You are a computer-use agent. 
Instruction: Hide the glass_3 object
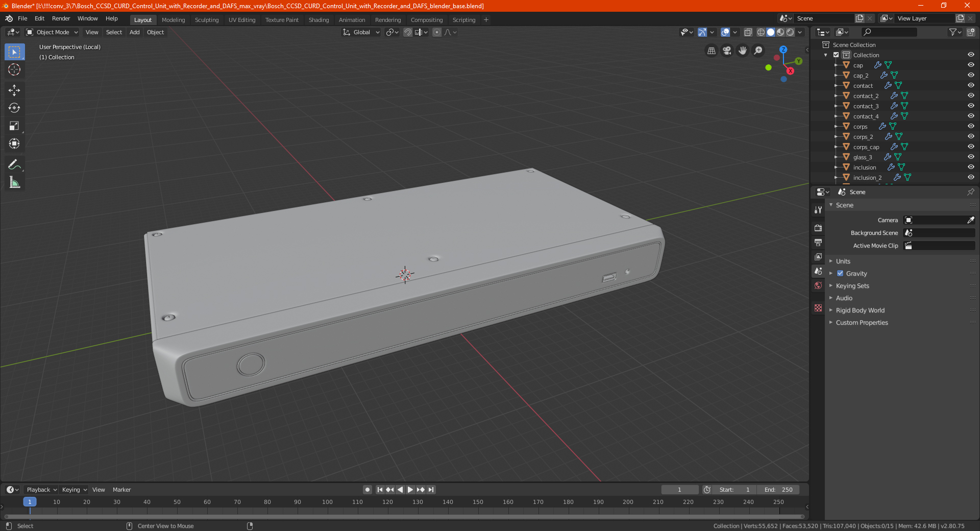[971, 157]
